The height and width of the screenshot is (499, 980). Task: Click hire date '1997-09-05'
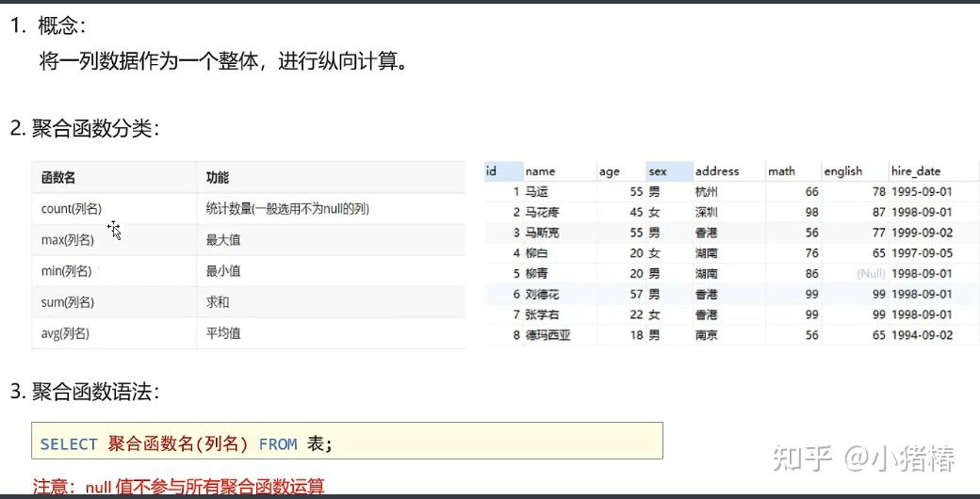(x=923, y=253)
